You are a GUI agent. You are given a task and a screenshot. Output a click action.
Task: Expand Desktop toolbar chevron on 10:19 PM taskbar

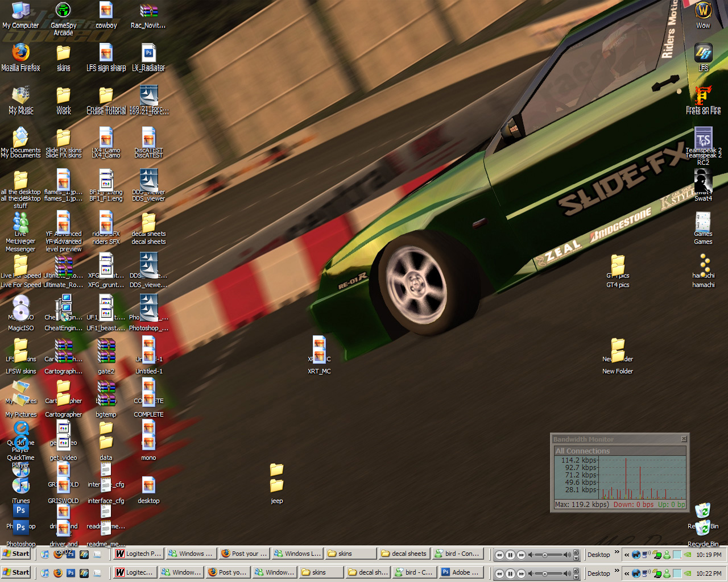[617, 552]
